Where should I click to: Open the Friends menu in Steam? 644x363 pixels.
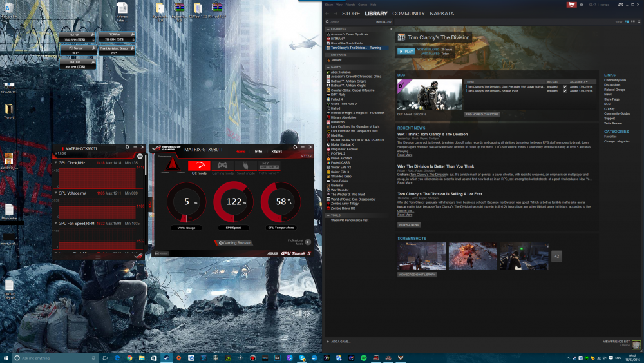350,5
